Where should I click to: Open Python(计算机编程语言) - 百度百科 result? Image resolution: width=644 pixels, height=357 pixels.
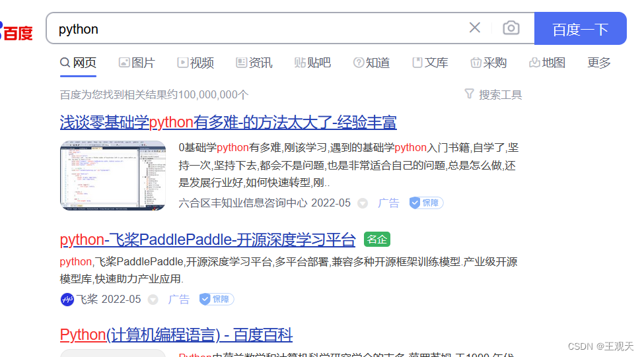pos(176,335)
